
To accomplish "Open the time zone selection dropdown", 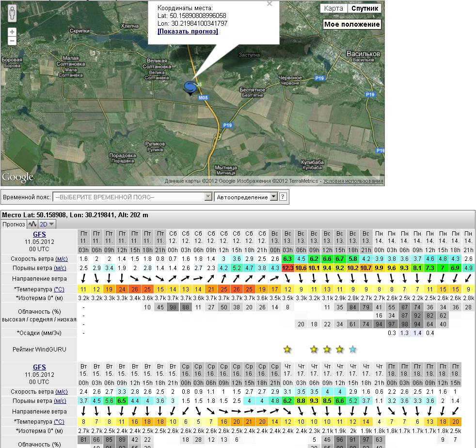I will click(x=208, y=197).
